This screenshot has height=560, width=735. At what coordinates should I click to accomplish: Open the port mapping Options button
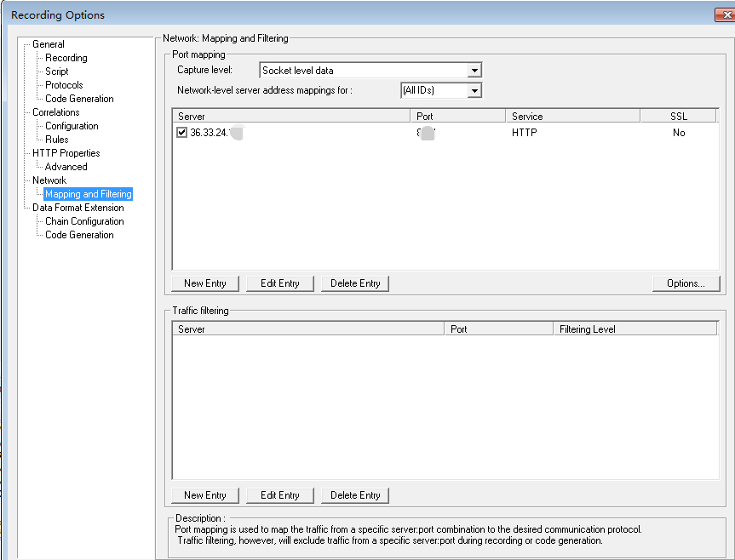(x=686, y=283)
